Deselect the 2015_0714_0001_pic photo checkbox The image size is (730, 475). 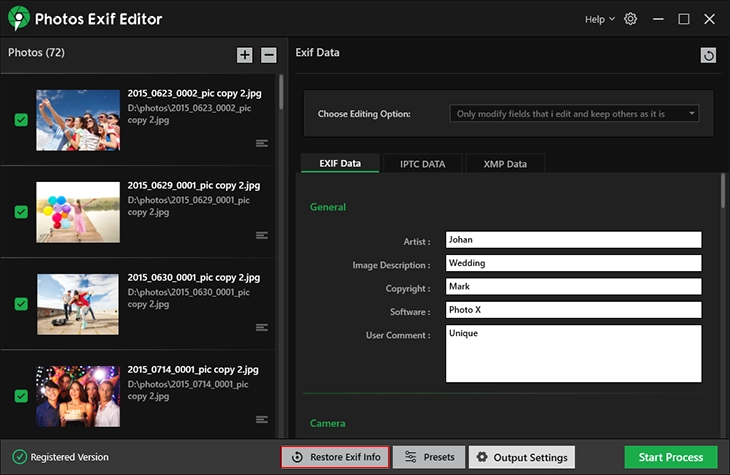[21, 396]
